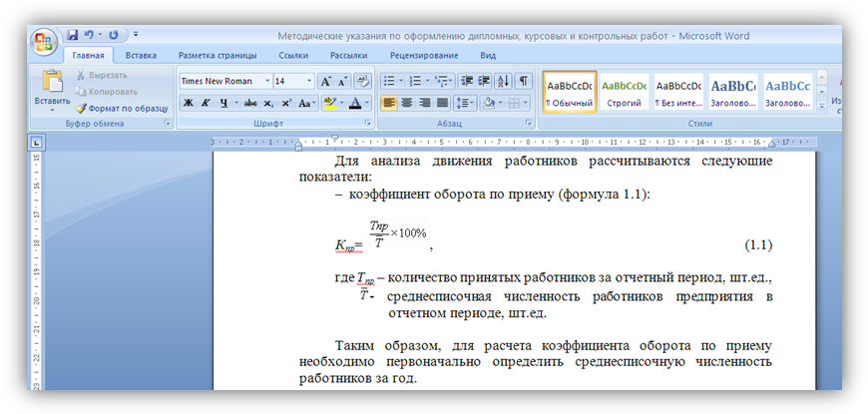Expand the font name dropdown list
The height and width of the screenshot is (414, 868).
click(268, 81)
